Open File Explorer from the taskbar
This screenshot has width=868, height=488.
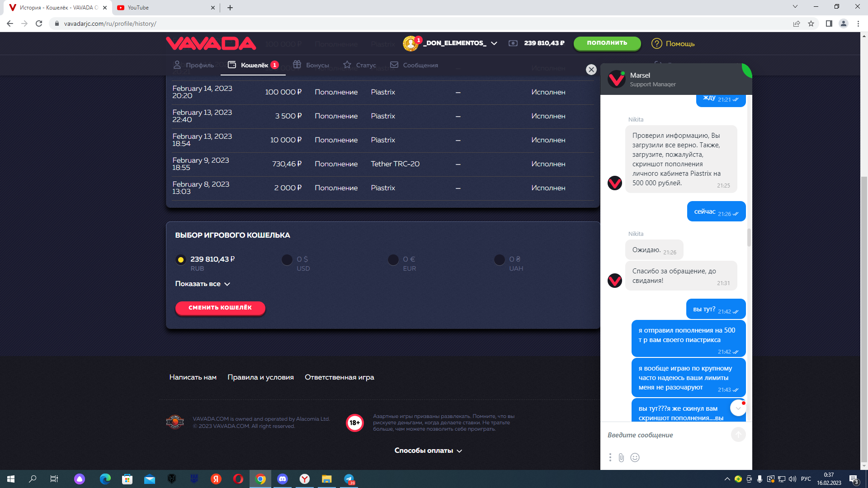click(327, 479)
